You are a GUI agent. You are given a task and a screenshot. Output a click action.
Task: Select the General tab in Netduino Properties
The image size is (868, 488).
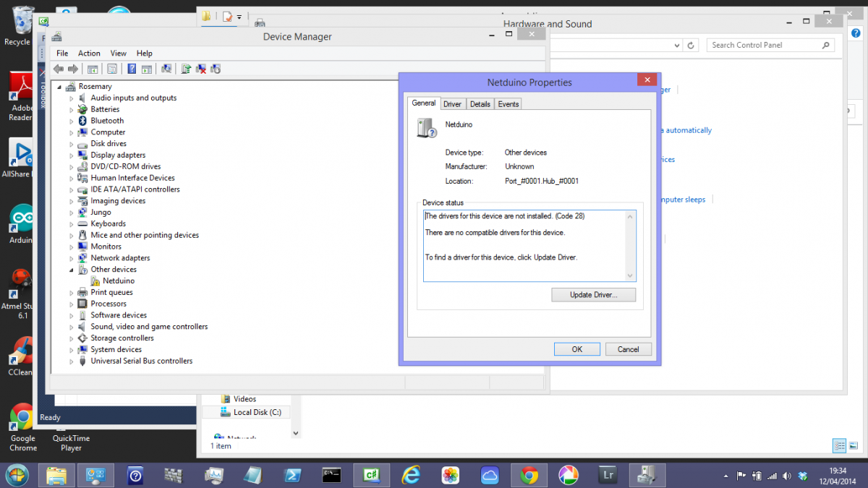point(424,103)
